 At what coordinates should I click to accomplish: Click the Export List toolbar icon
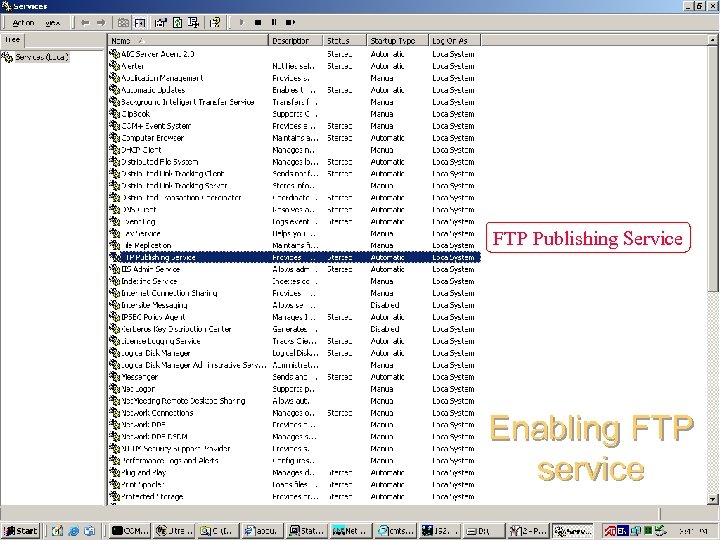(x=193, y=22)
